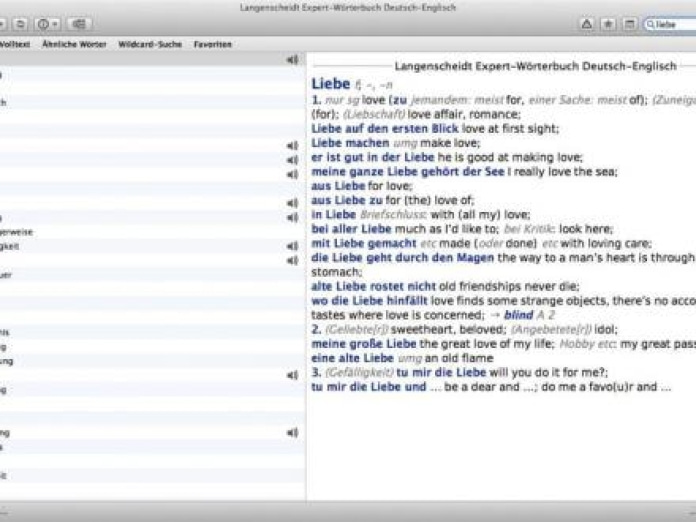Click the phrase 'wo die Liebe hinfällt'

pyautogui.click(x=369, y=301)
